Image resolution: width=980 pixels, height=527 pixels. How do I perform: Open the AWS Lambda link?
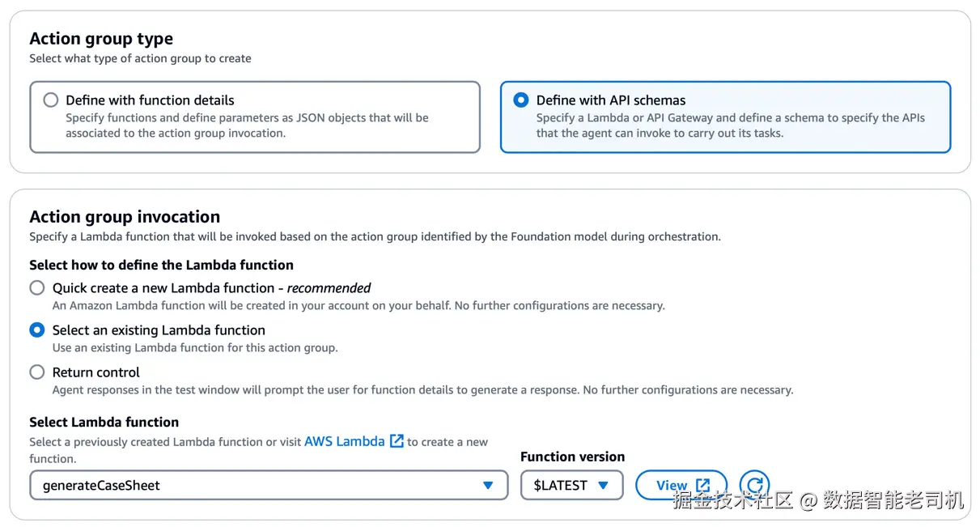point(344,441)
